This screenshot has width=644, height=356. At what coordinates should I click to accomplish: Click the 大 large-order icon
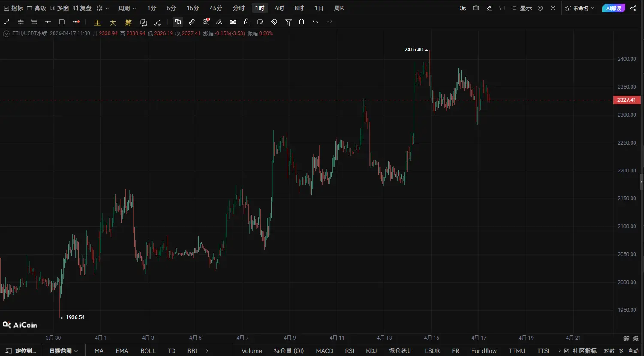pos(113,23)
